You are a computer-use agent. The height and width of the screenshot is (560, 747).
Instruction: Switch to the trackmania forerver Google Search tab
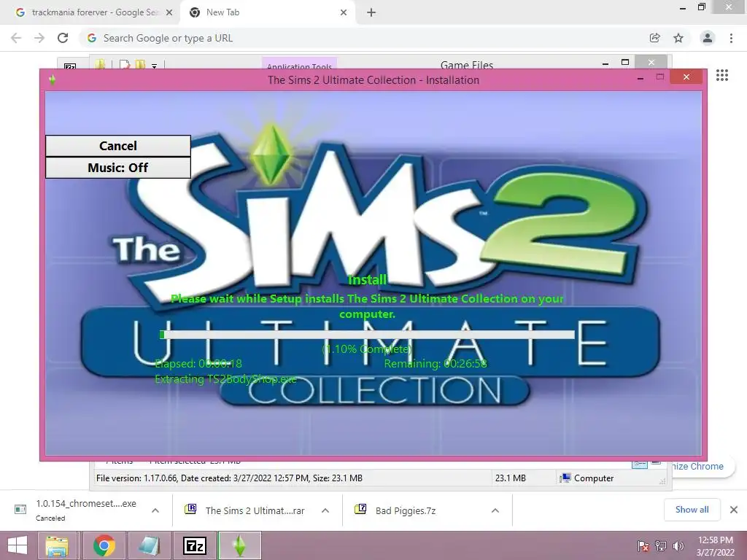coord(93,12)
